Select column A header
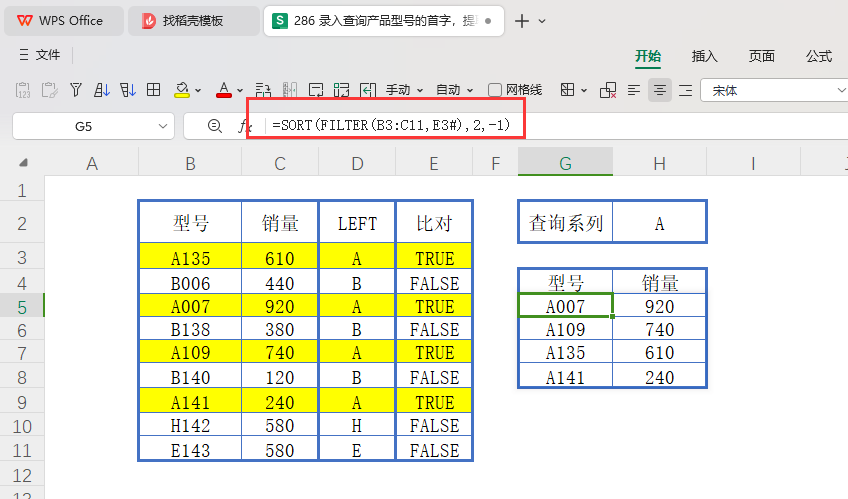This screenshot has height=499, width=848. pos(92,163)
